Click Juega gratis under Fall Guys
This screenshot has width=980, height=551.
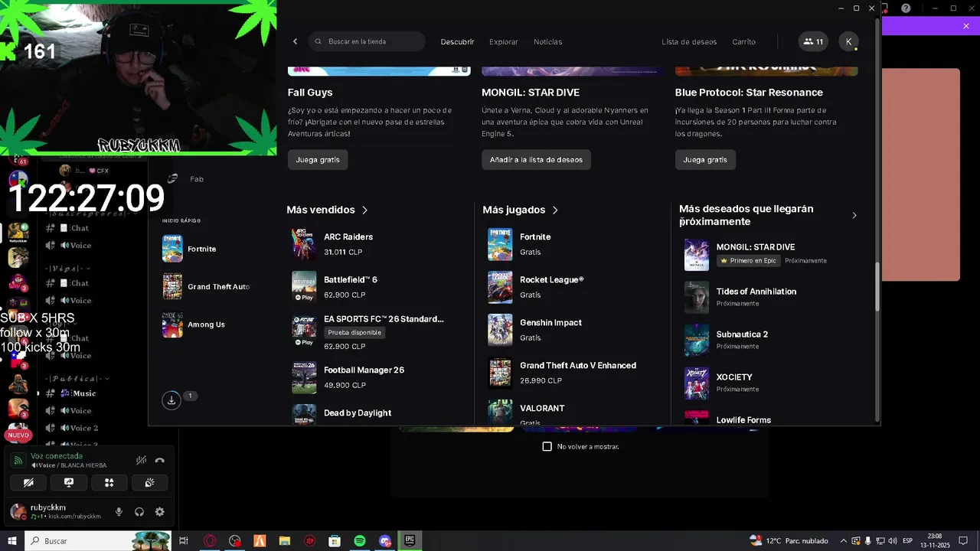(x=318, y=160)
